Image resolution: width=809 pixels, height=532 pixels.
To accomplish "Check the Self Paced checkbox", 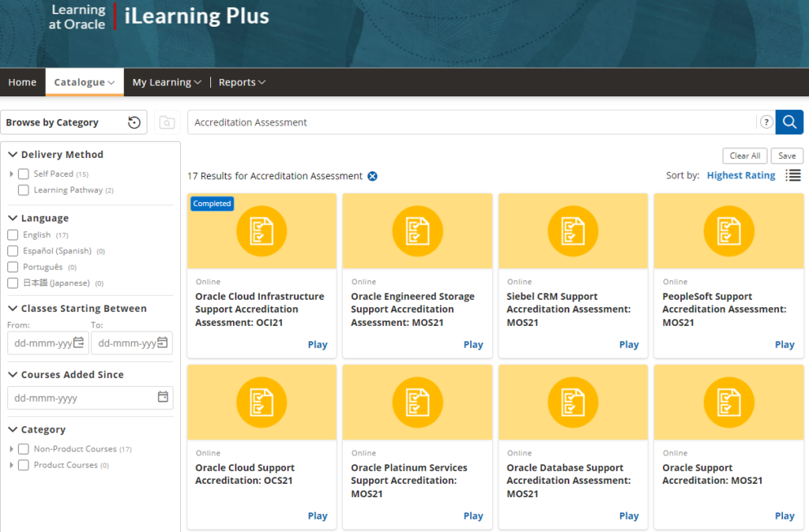I will (23, 174).
